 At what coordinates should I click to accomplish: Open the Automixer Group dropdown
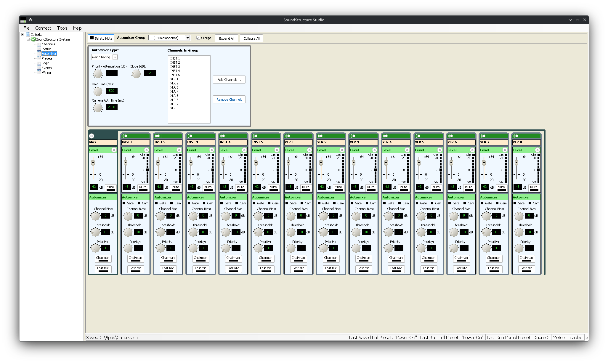coord(187,38)
